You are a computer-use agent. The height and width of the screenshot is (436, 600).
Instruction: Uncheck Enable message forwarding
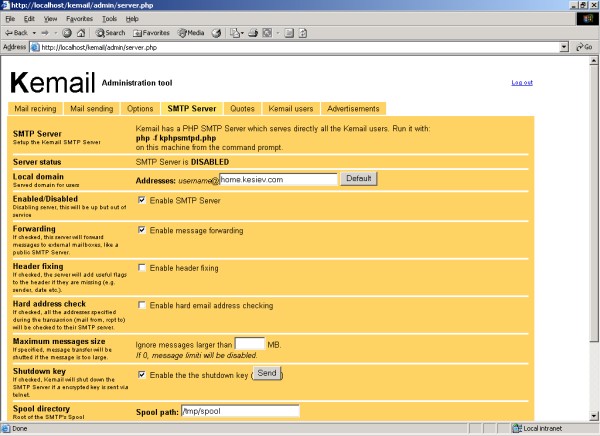click(x=142, y=230)
